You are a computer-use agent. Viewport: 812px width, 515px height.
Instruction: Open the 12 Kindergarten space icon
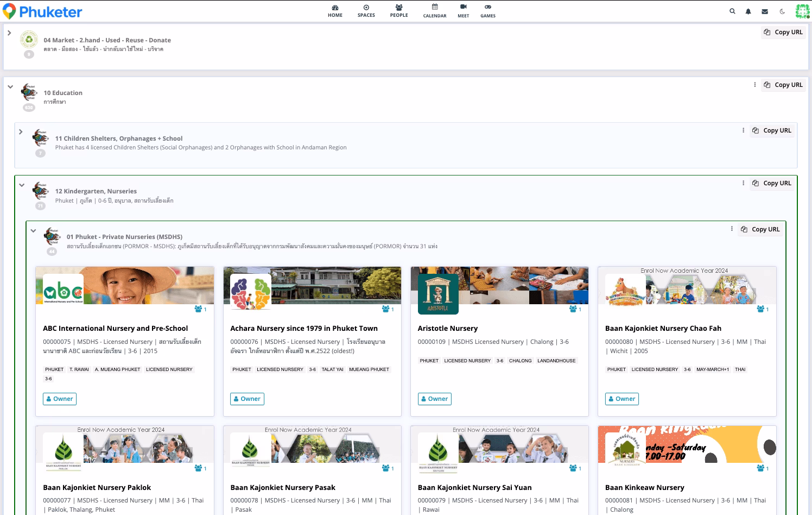(x=40, y=191)
